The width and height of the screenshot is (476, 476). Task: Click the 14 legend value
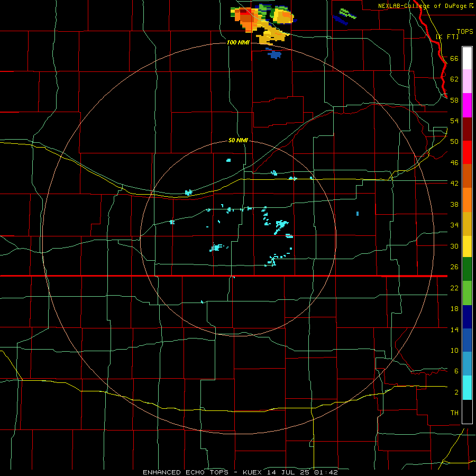454,329
